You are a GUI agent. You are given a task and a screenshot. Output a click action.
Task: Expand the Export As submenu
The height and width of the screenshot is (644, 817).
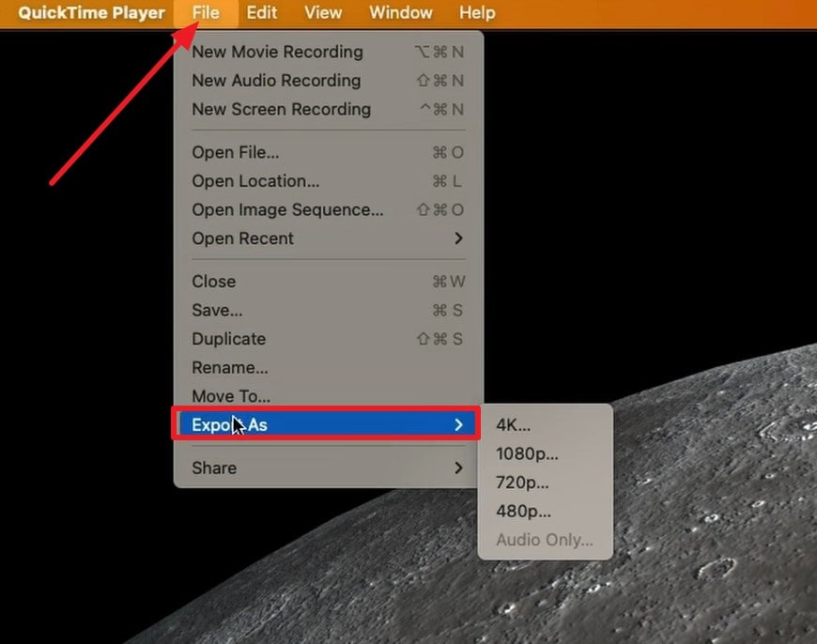click(x=326, y=424)
